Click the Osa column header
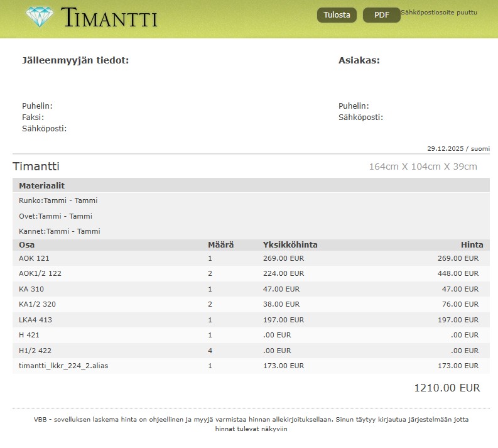This screenshot has width=498, height=448. pyautogui.click(x=26, y=245)
